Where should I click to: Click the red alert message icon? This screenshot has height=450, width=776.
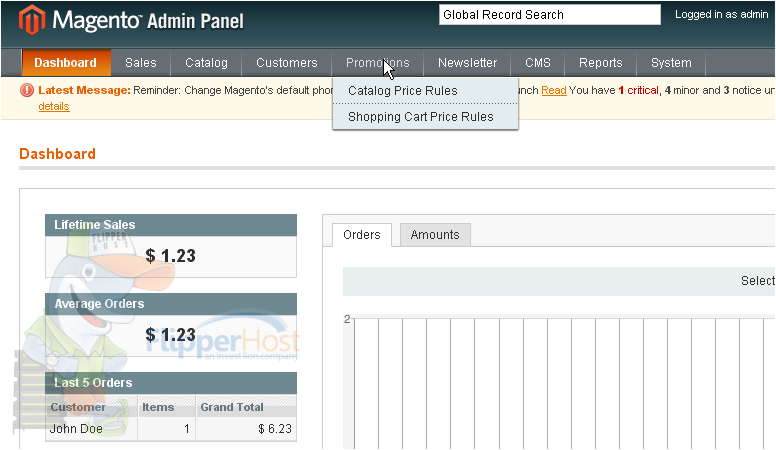pyautogui.click(x=27, y=90)
